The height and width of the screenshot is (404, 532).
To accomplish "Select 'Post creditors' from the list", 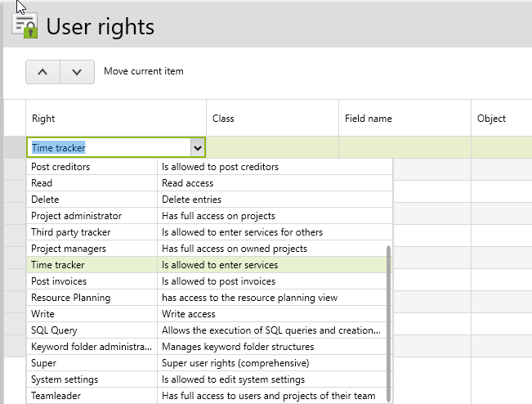I will point(60,167).
